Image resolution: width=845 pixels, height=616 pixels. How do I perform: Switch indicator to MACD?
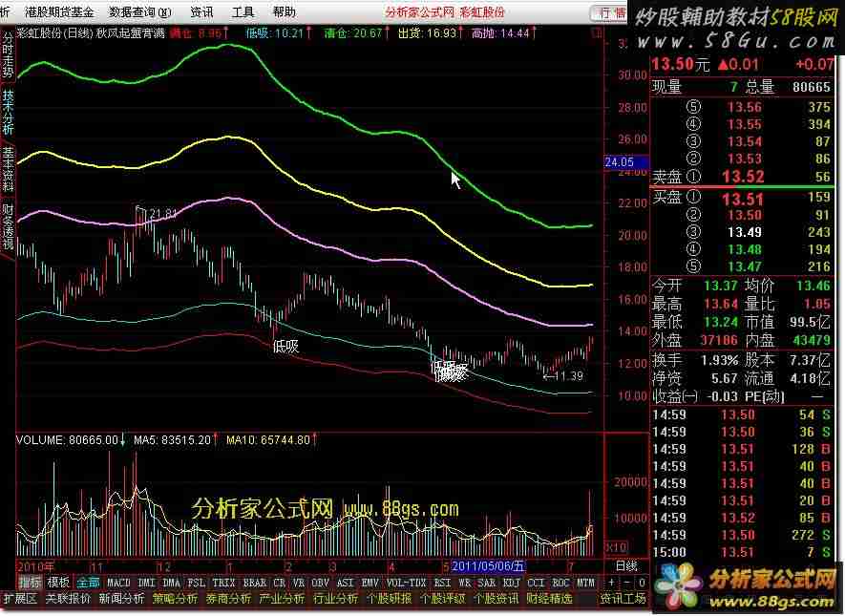pos(118,583)
